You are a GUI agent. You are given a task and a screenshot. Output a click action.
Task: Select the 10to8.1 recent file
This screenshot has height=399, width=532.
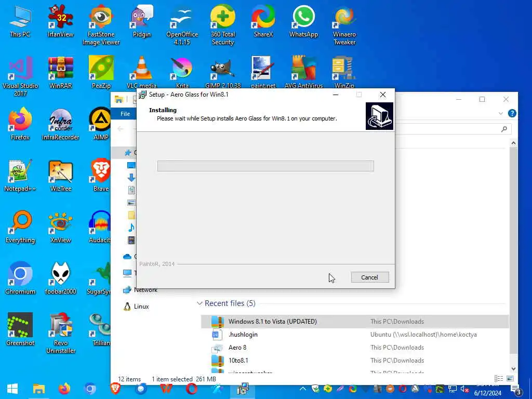coord(354,361)
